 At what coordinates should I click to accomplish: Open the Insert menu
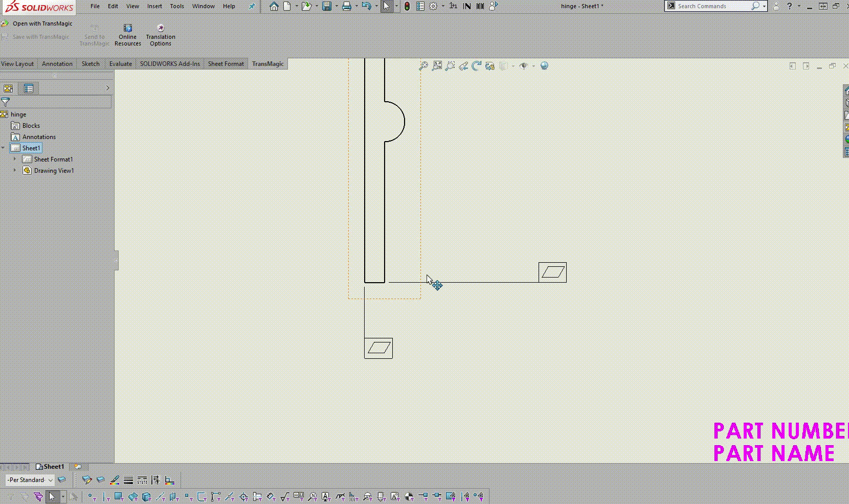click(154, 6)
